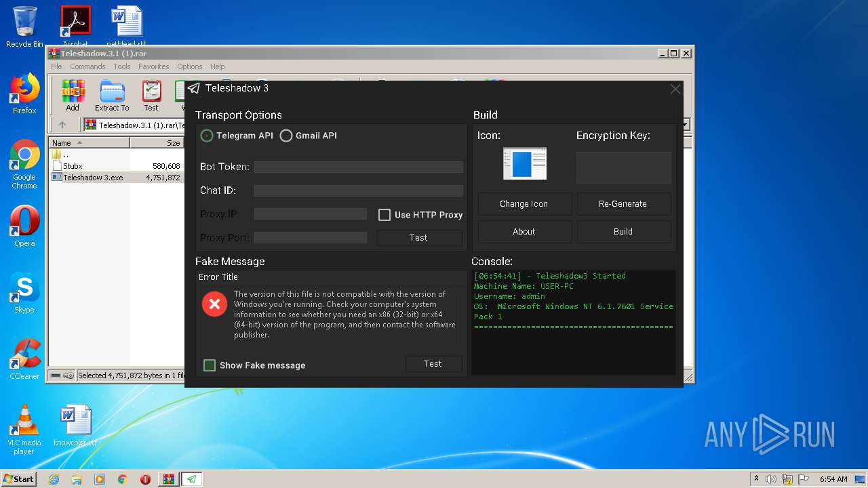Image resolution: width=868 pixels, height=488 pixels.
Task: Click into the Bot Token input field
Action: (359, 167)
